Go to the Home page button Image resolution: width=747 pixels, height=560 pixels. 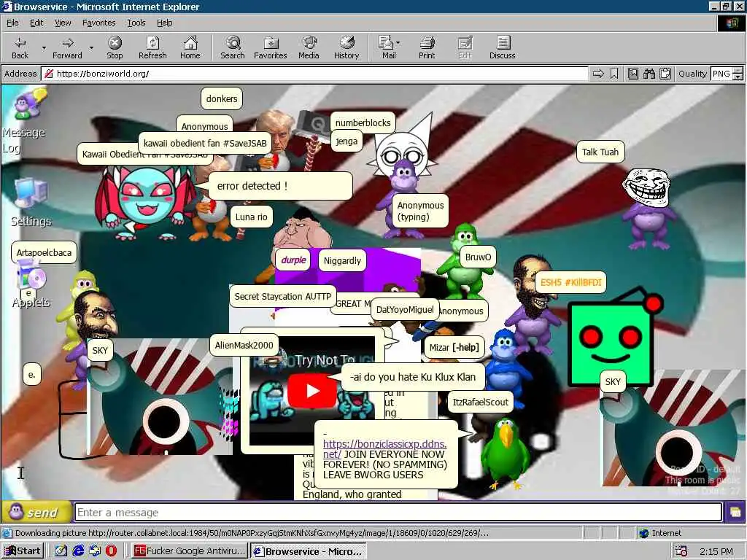point(190,47)
